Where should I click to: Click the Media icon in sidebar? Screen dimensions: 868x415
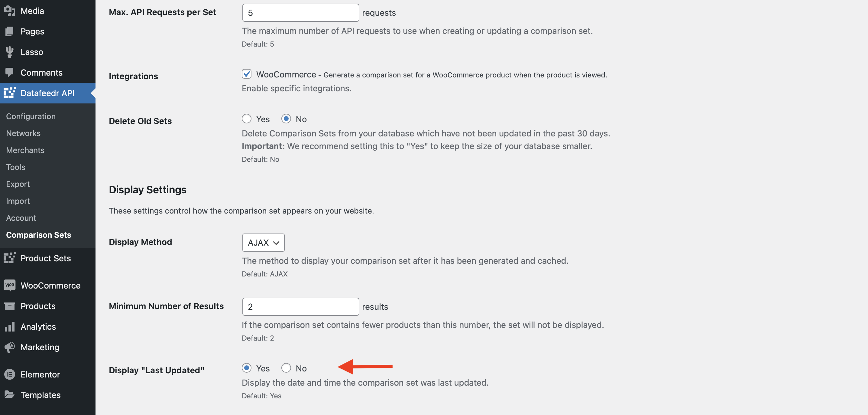10,11
